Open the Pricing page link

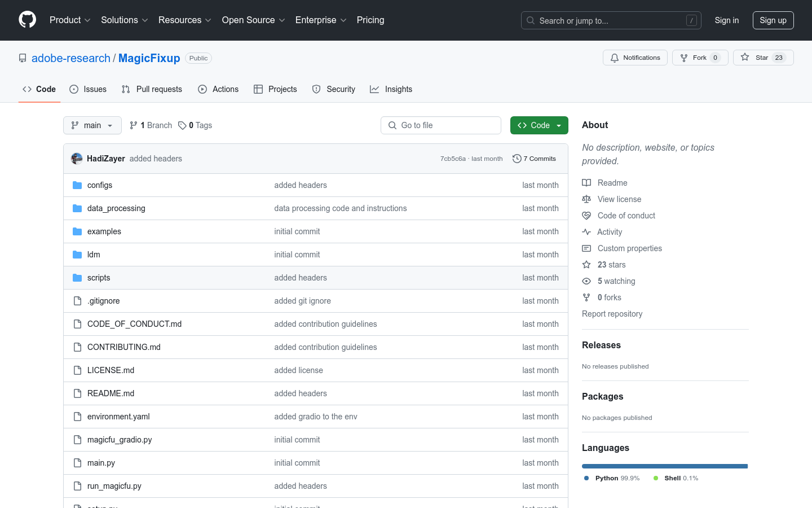(370, 20)
